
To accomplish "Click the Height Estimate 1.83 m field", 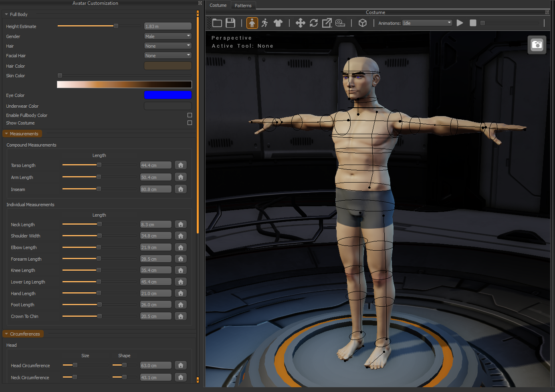I will pyautogui.click(x=168, y=26).
